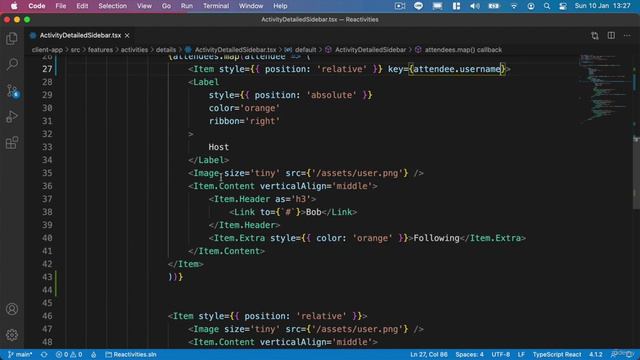Open the Window menu
640x360 pixels.
tap(251, 6)
